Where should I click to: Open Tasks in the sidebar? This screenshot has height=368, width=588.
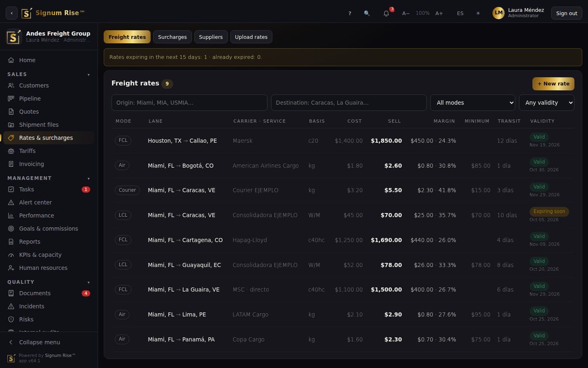(x=49, y=189)
